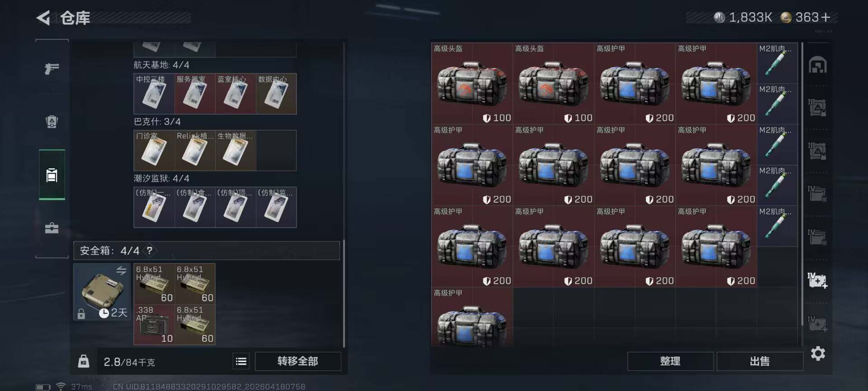868x391 pixels.
Task: Expand the 巴克什 3/4 keycard group
Action: click(x=157, y=122)
